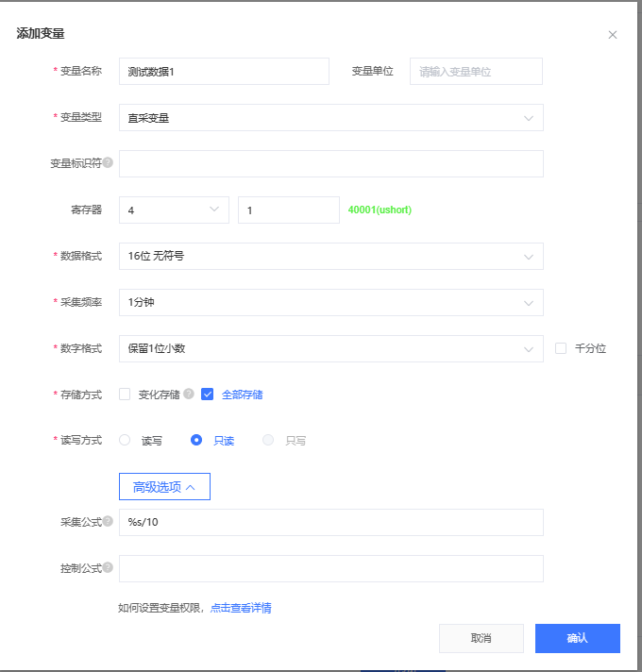The height and width of the screenshot is (672, 642).
Task: Collapse the 高级选项 section
Action: (x=164, y=487)
